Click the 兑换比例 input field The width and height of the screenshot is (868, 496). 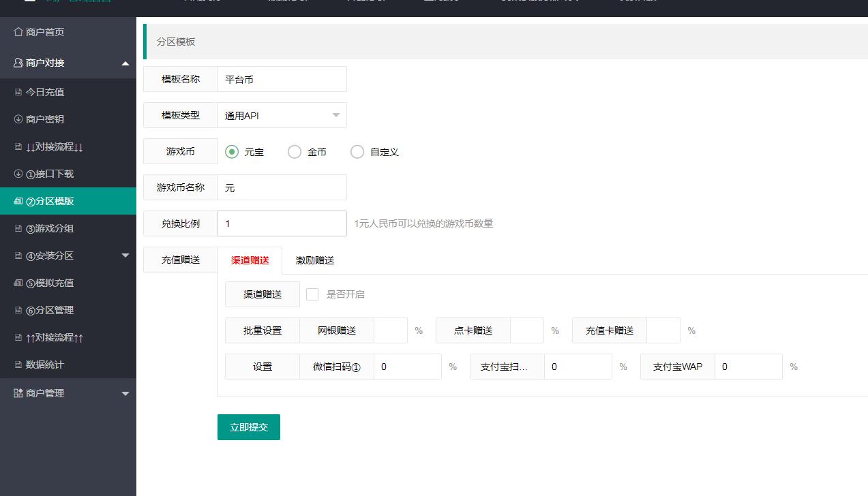coord(282,223)
